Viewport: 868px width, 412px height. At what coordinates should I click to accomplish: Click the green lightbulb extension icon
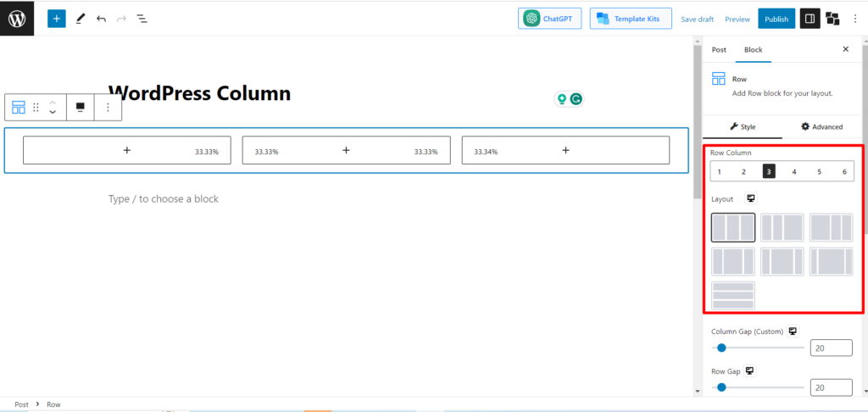(x=562, y=99)
